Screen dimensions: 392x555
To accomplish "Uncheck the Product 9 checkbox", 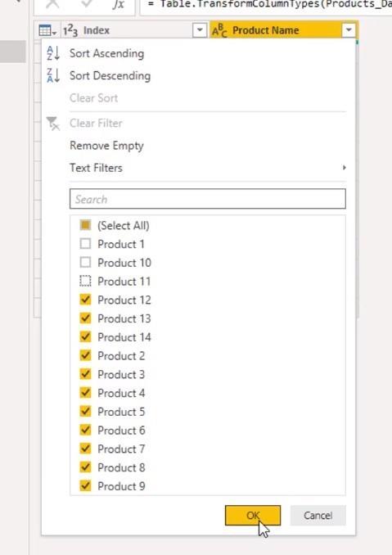I will pyautogui.click(x=85, y=485).
